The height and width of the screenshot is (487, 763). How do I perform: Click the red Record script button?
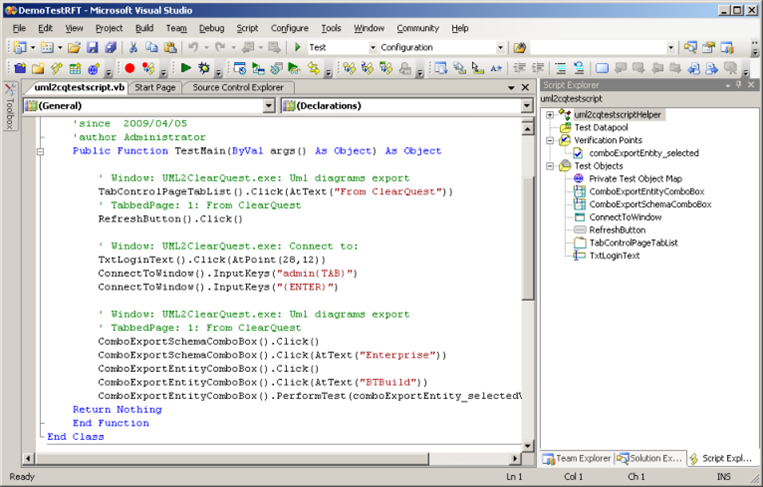coord(129,68)
